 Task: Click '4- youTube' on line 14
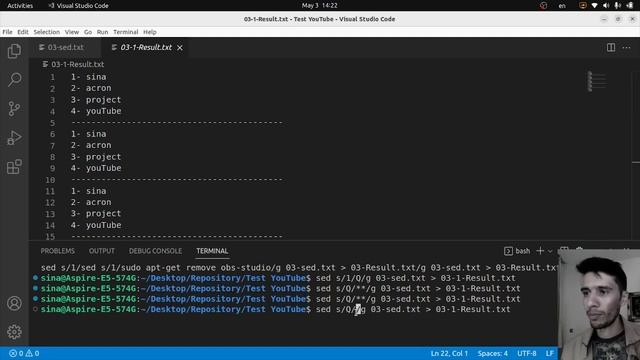tap(96, 225)
